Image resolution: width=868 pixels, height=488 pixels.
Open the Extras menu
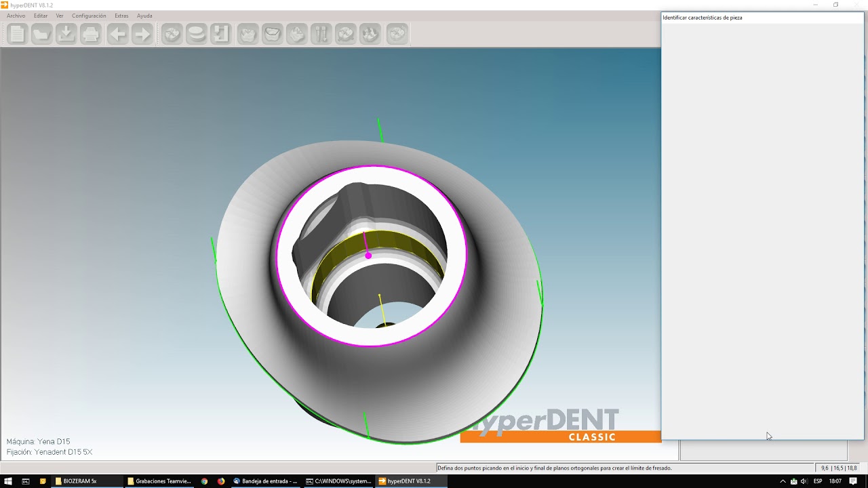121,16
